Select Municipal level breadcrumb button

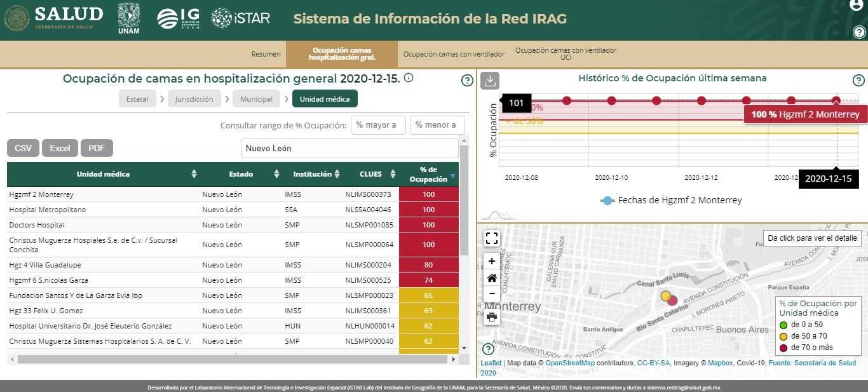[x=256, y=99]
